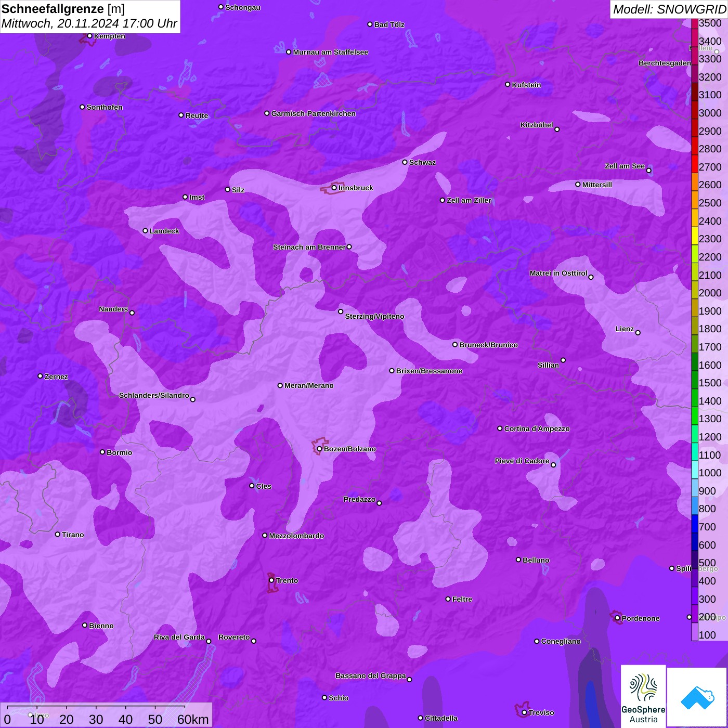
Task: Click the Landeck label
Action: (164, 231)
